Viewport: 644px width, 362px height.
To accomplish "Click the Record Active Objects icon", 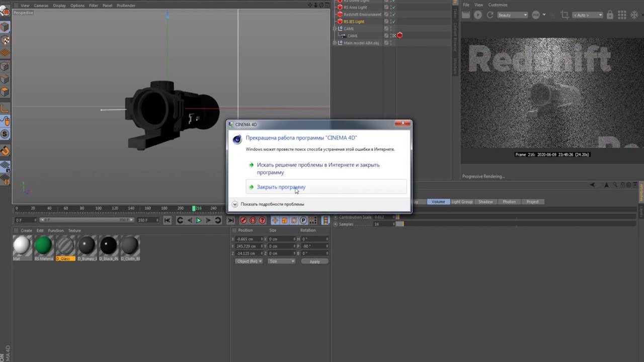I will click(244, 220).
